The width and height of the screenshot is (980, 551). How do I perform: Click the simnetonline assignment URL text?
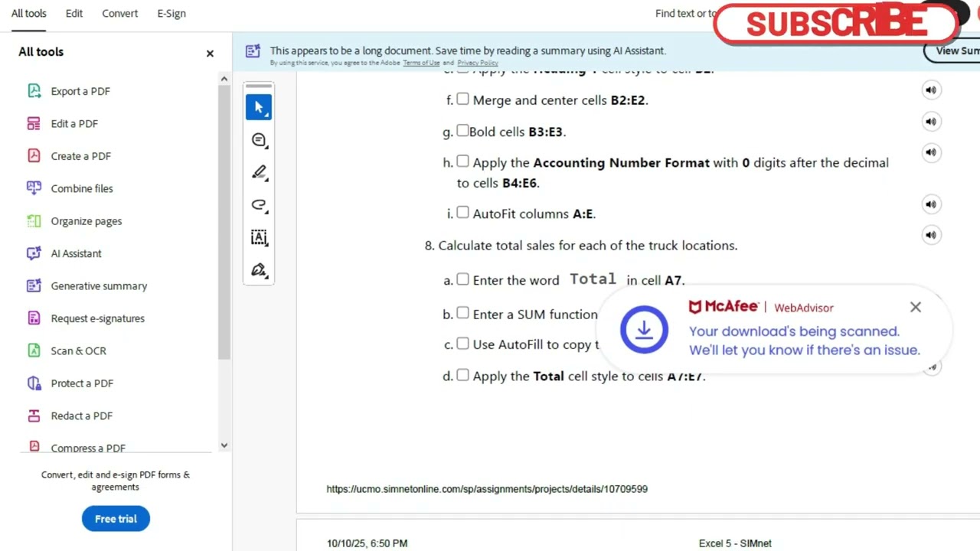point(487,489)
